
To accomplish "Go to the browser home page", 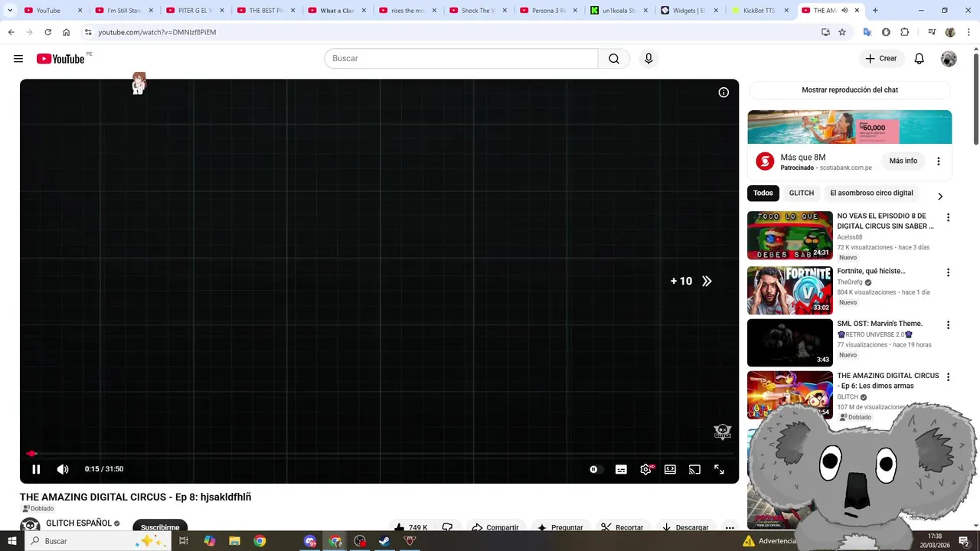I will pos(66,32).
